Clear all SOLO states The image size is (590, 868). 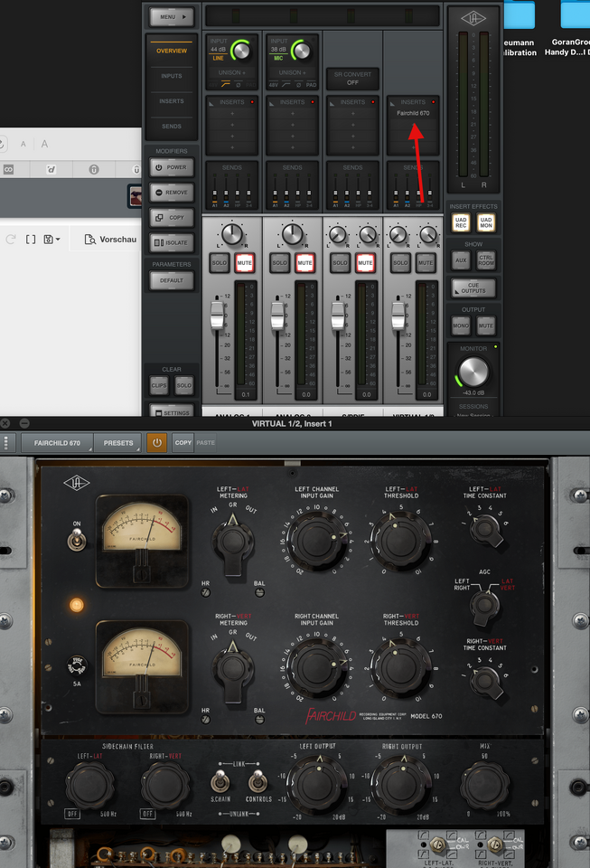184,385
